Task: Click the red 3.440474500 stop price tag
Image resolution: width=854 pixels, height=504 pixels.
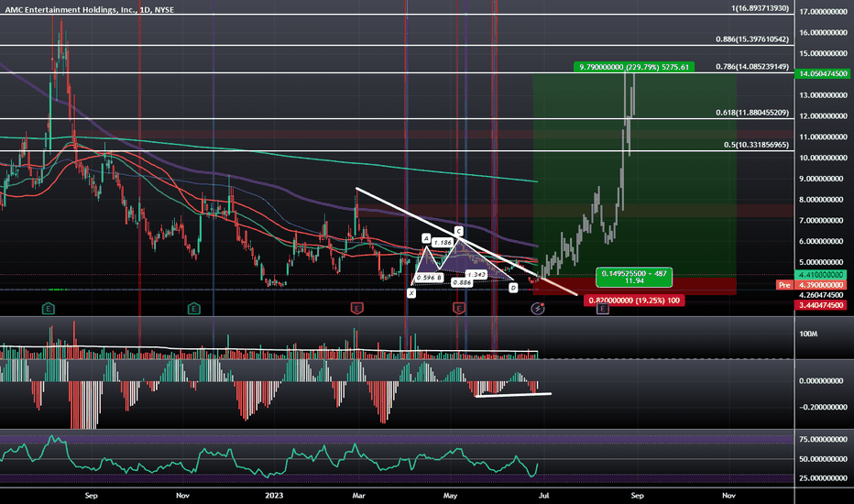Action: coord(821,305)
